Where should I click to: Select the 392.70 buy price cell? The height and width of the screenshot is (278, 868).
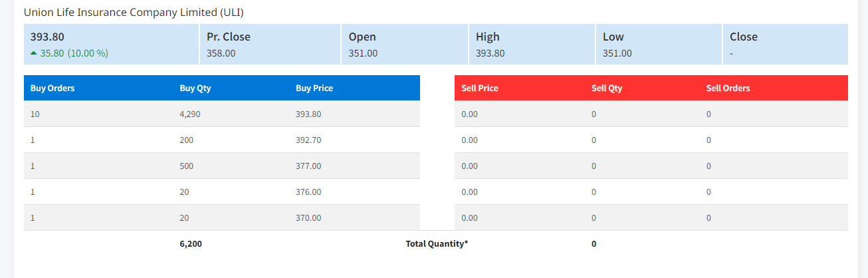[308, 140]
